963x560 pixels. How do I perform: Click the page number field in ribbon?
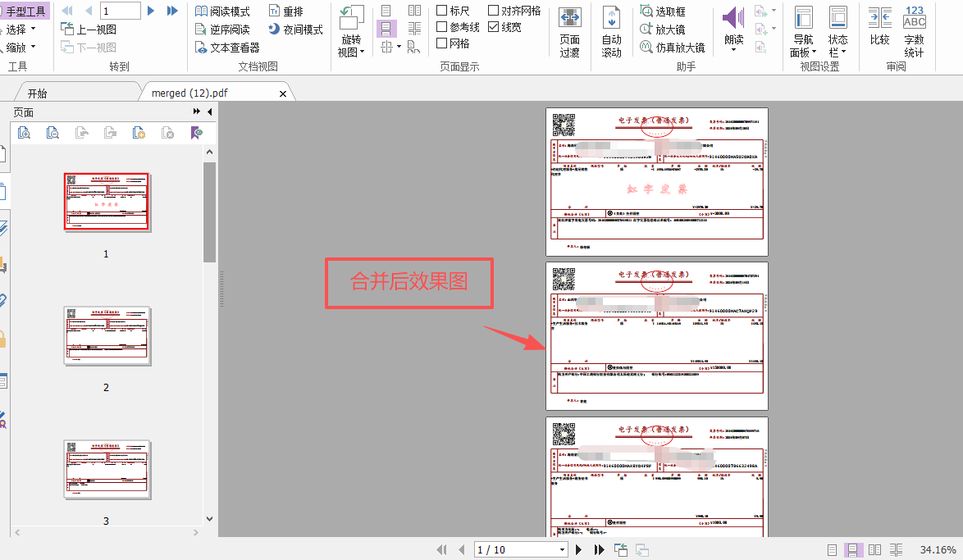tap(121, 11)
